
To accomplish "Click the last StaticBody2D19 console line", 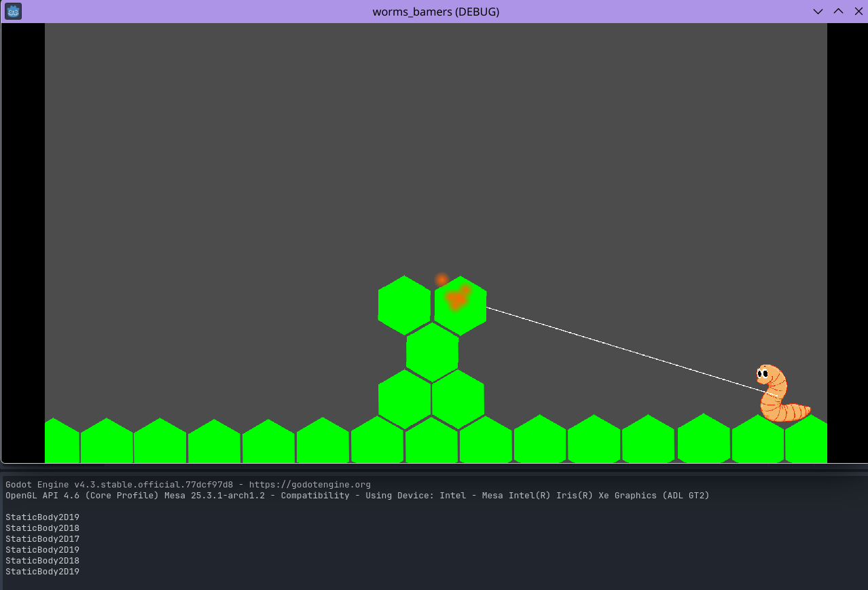I will click(x=42, y=572).
